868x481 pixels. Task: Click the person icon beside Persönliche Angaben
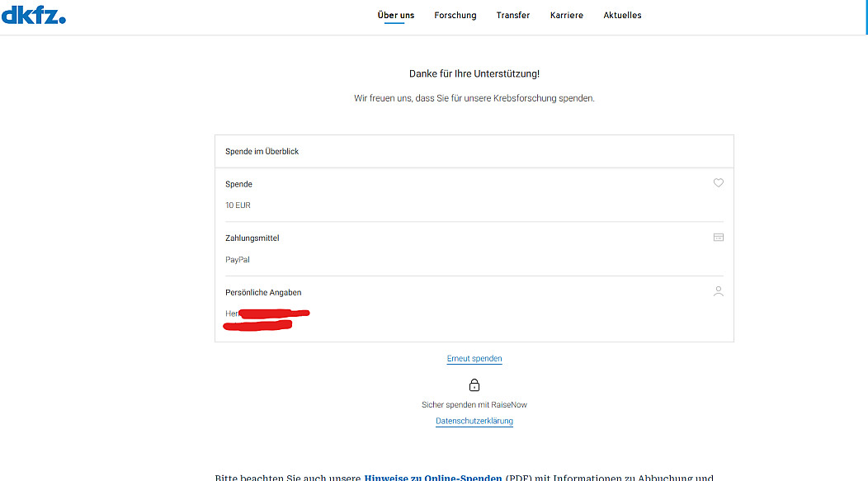click(718, 291)
